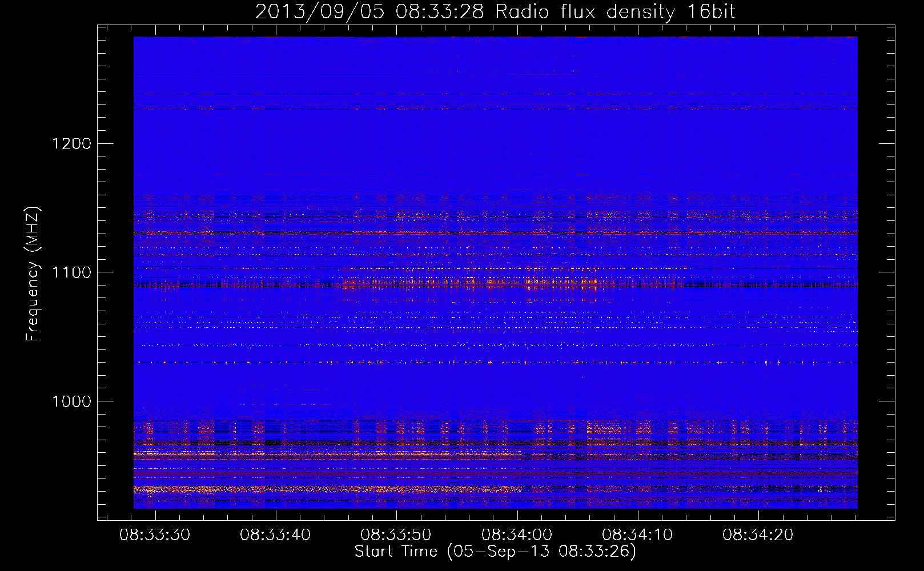The height and width of the screenshot is (571, 924).
Task: Select the 'Start Time (05-Sep-13 08:33:26)' x-axis label
Action: (x=495, y=552)
